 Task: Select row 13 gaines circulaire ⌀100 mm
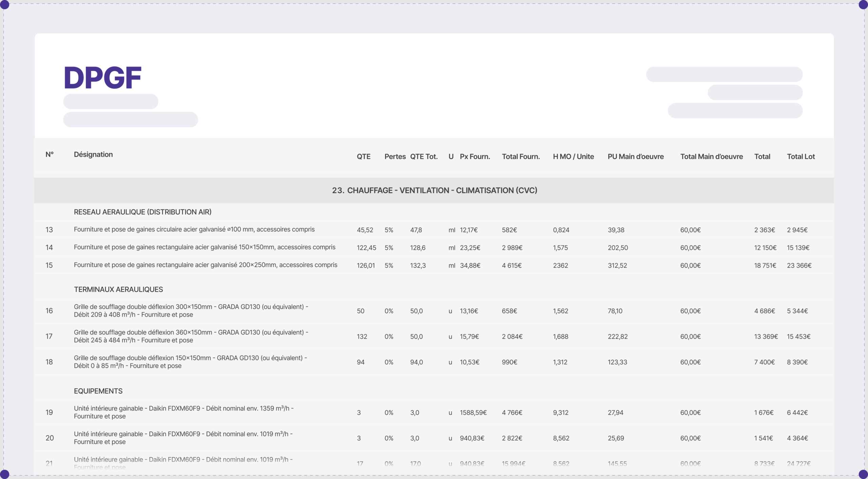pyautogui.click(x=194, y=229)
